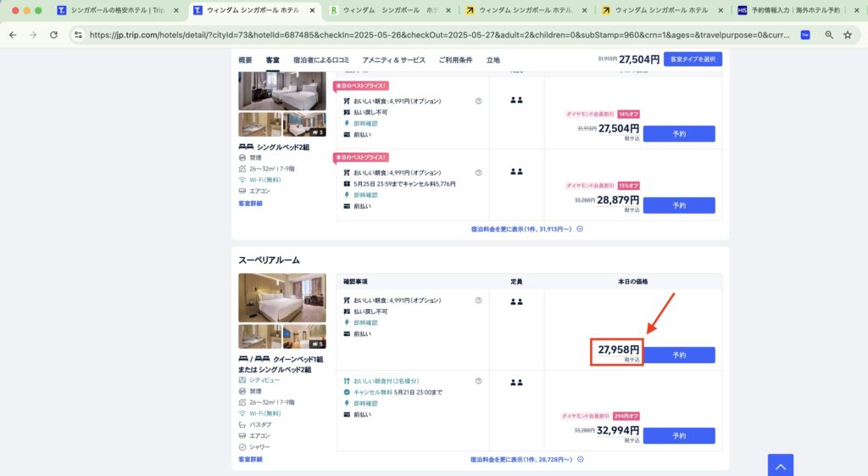Expand 宿泊料金を更に表示 (28,728円〜)
The image size is (868, 476).
tap(526, 459)
